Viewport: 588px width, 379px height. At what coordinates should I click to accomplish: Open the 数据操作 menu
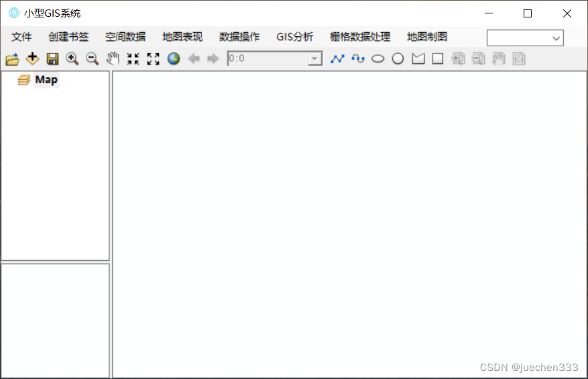(x=239, y=37)
